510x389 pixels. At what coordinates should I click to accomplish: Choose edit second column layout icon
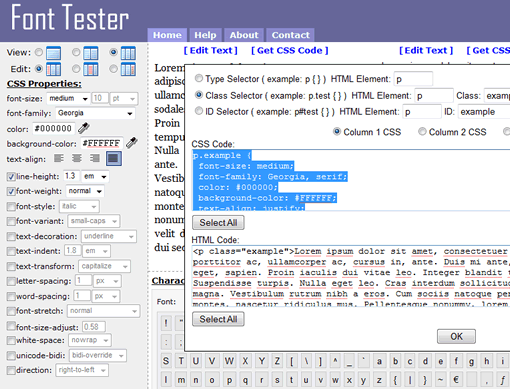[91, 69]
